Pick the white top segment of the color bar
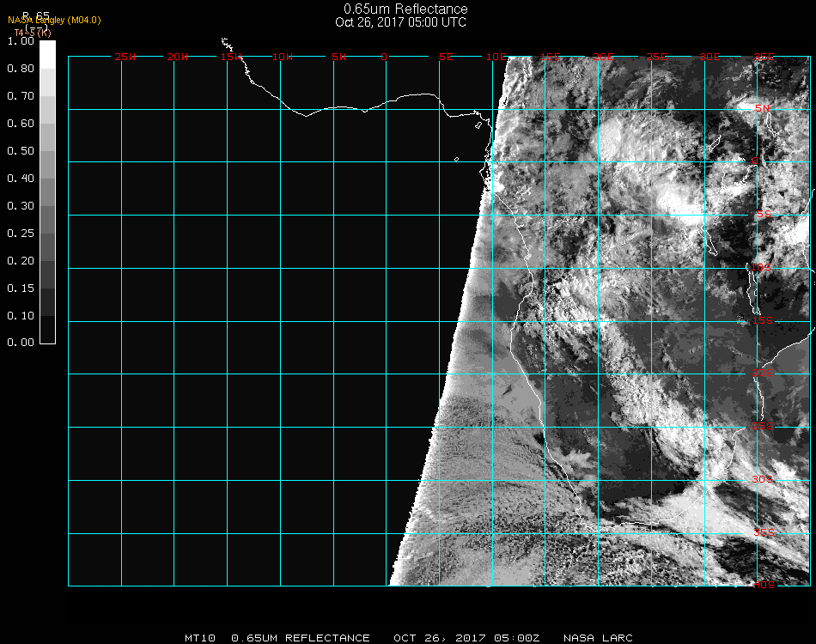The image size is (816, 644). [47, 55]
